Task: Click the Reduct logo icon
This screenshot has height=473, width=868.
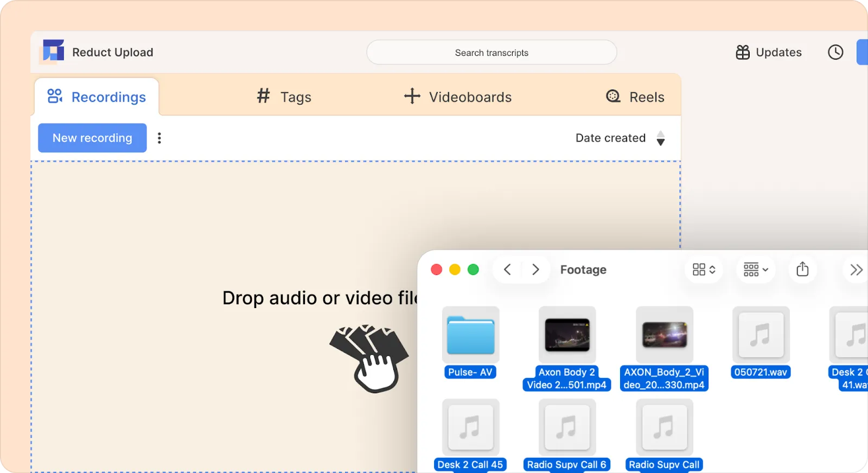Action: (53, 52)
